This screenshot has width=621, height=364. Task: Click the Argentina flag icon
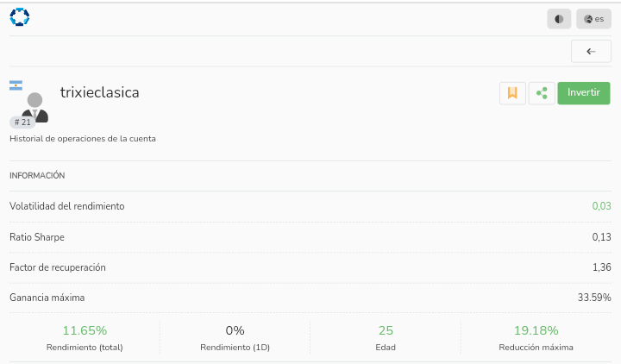(x=16, y=85)
